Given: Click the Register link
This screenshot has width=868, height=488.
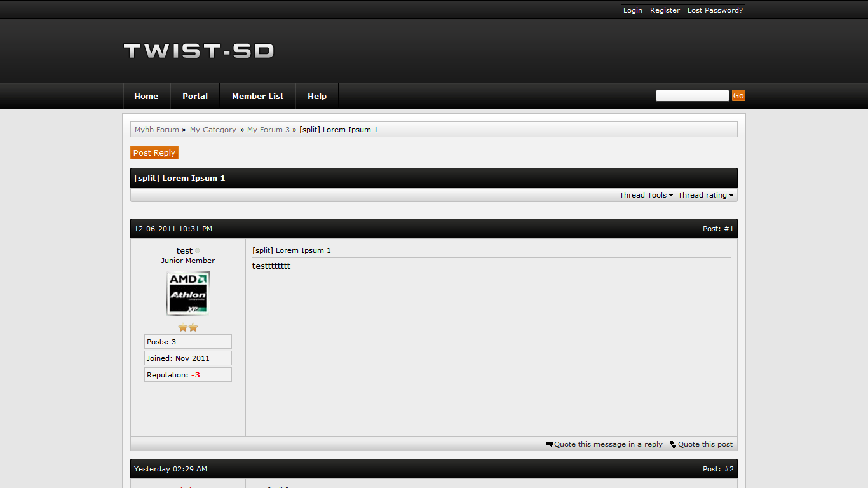Looking at the screenshot, I should [665, 10].
